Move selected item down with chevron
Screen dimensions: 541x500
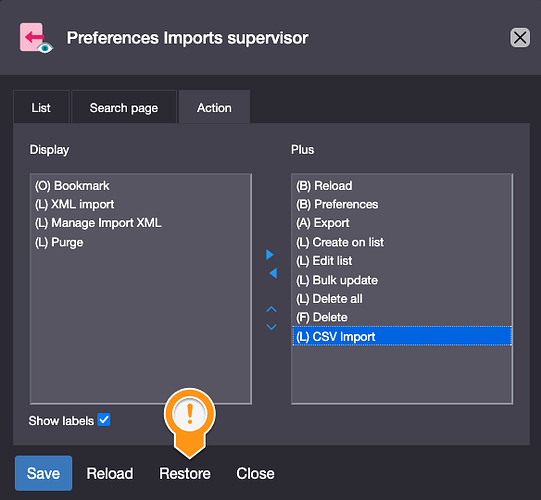click(272, 326)
